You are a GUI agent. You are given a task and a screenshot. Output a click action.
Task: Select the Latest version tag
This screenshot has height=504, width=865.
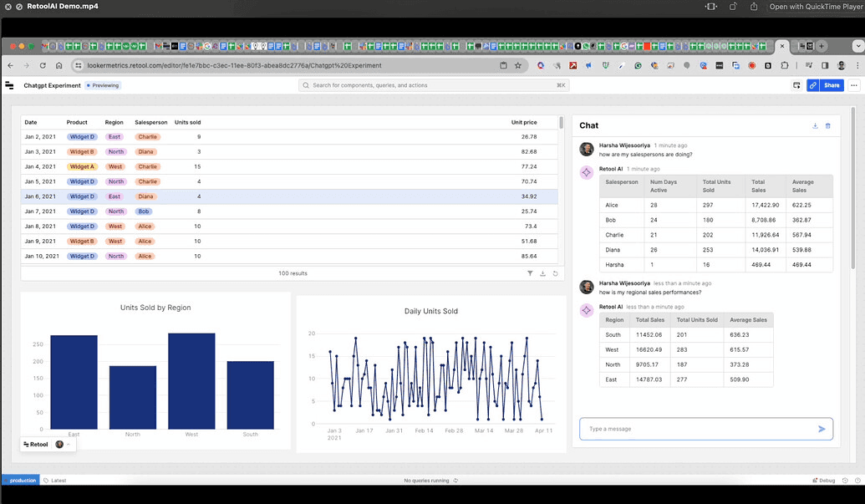(x=55, y=481)
